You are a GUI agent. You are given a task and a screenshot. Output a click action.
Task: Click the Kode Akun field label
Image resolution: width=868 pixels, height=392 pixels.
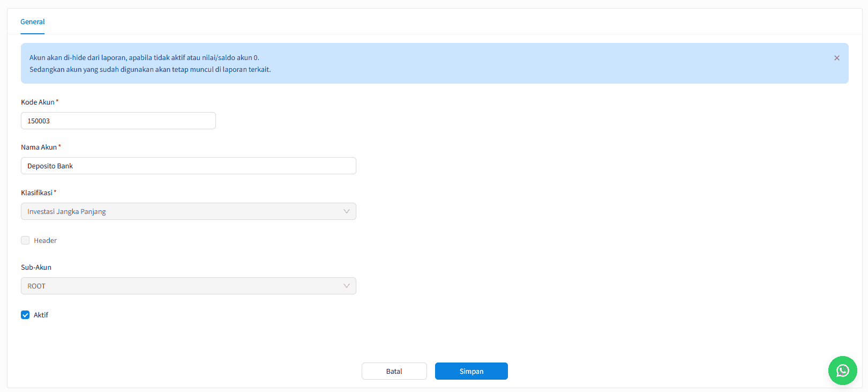[38, 102]
